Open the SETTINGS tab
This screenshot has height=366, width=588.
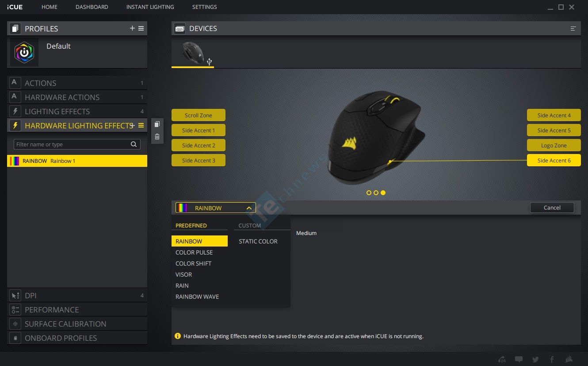click(205, 7)
